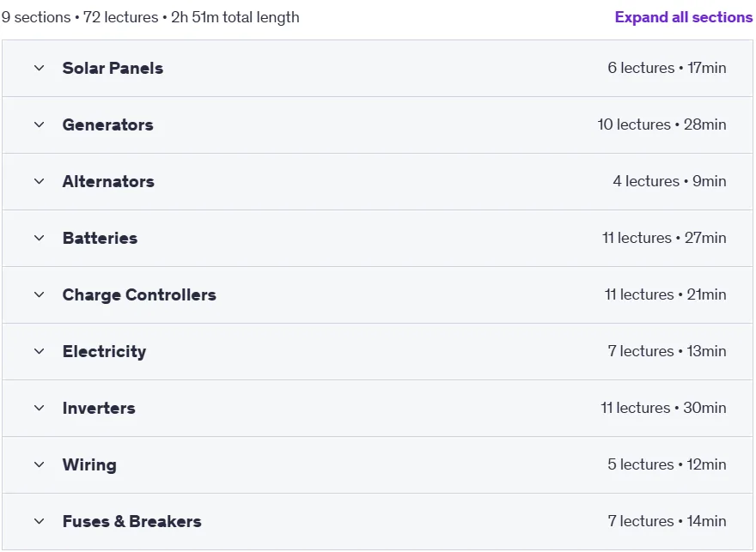Open the Solar Panels section title

point(113,69)
